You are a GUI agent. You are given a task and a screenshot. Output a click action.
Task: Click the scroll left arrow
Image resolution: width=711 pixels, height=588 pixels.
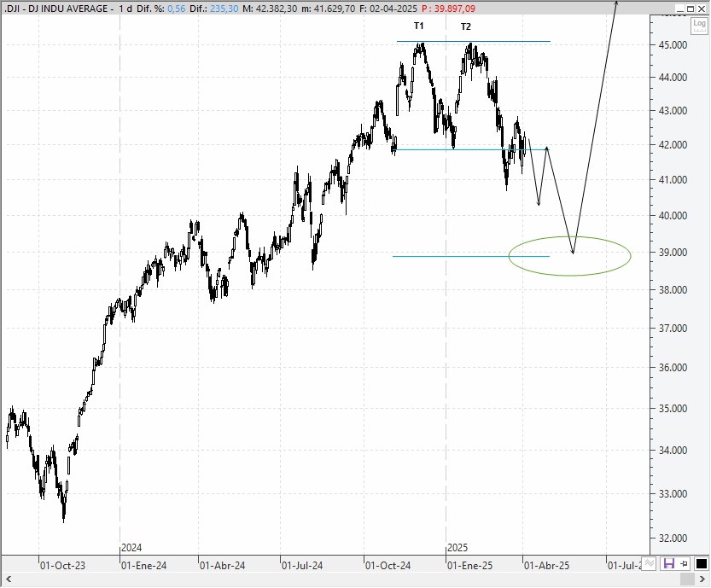tap(9, 579)
